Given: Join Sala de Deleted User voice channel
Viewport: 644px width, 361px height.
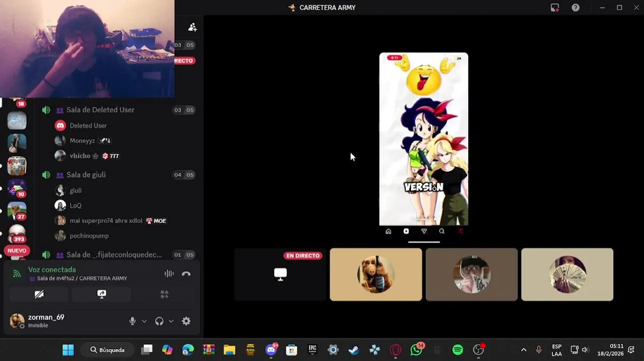Looking at the screenshot, I should tap(100, 110).
